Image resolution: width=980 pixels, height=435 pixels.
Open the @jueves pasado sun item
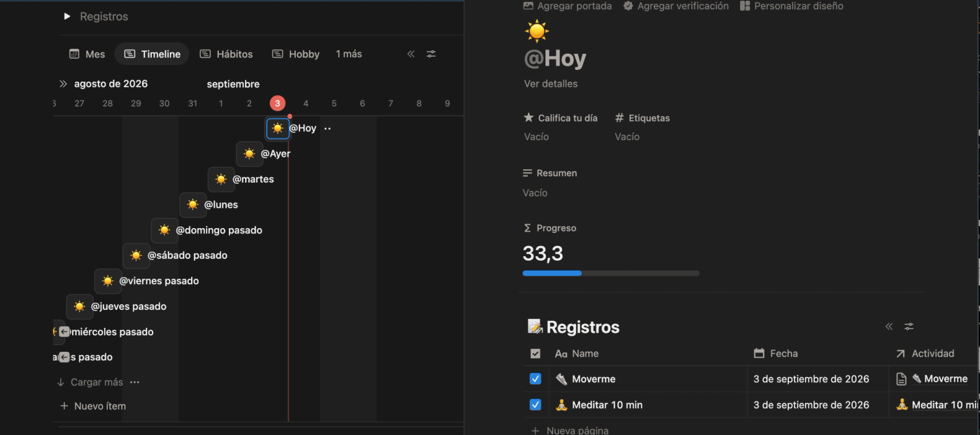79,306
